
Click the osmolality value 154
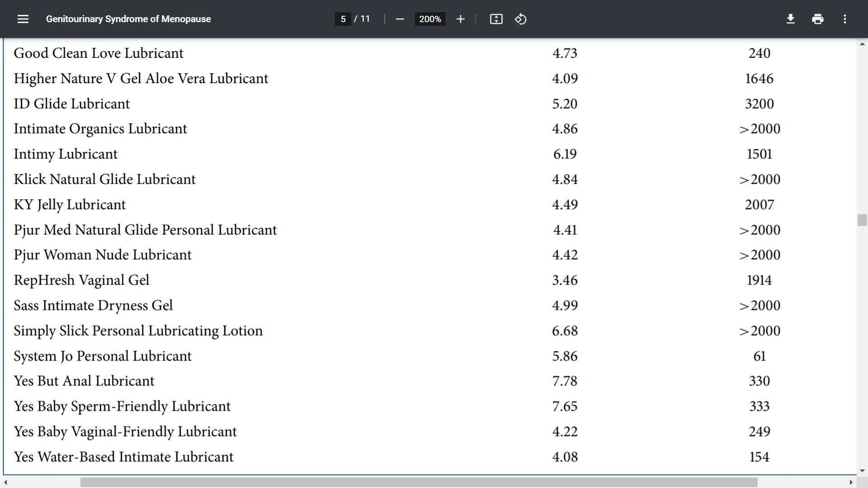tap(759, 457)
